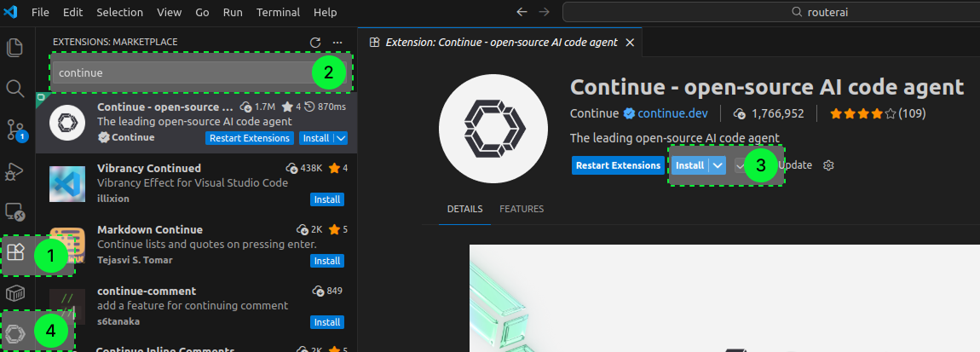Select the Vibrancy Continued list row title
The image size is (980, 352).
tap(149, 168)
